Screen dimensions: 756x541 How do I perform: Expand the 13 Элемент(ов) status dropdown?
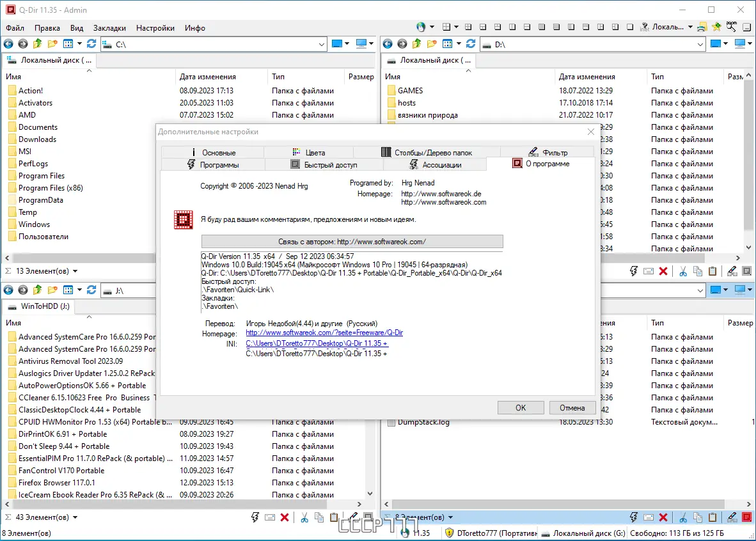pos(75,271)
